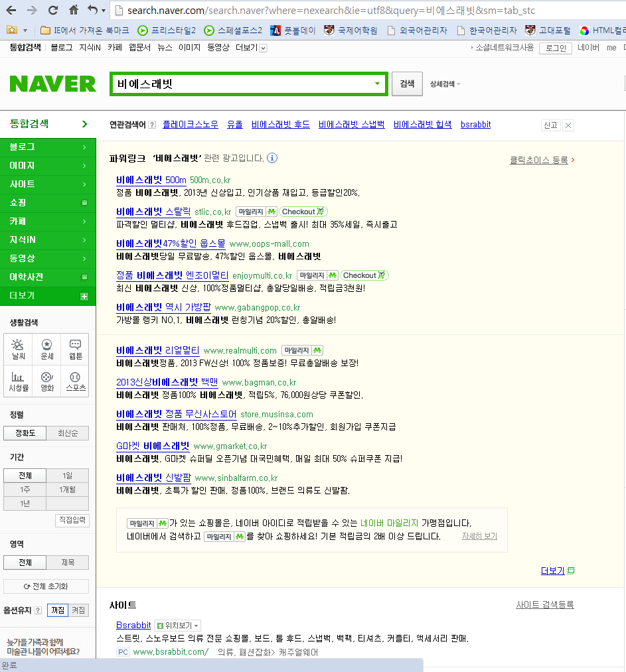
Task: Open the 지식iN tab in top menu
Action: point(90,48)
